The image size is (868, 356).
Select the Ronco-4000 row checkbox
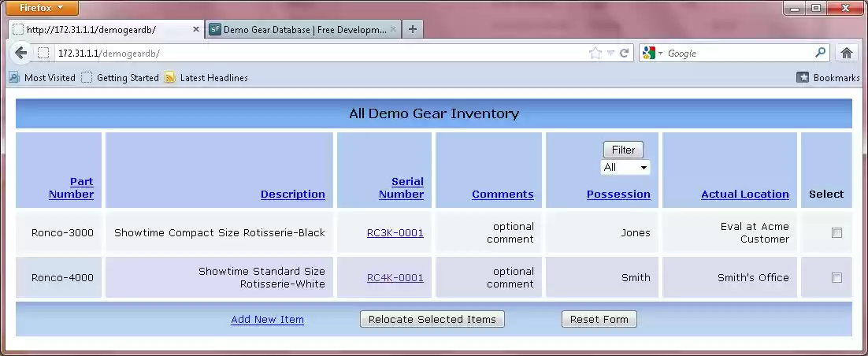[836, 277]
